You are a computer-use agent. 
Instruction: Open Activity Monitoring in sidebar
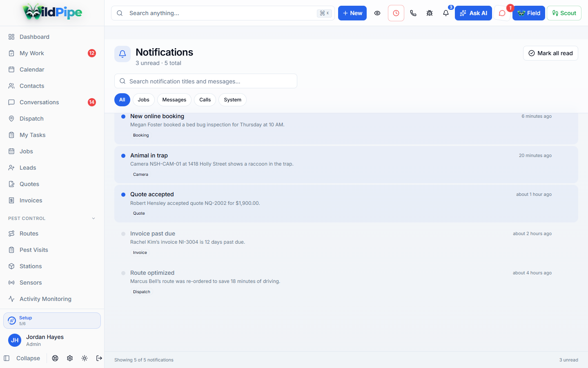(52, 299)
